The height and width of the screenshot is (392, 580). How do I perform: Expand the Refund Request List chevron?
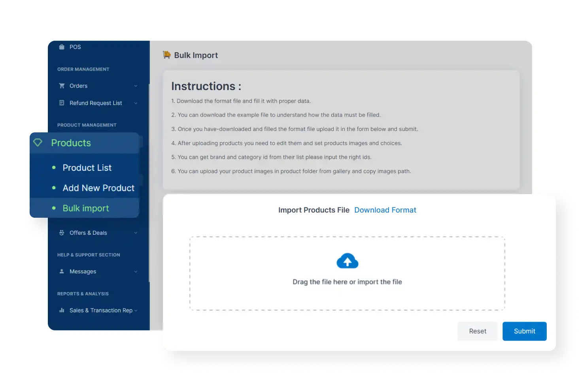coord(136,103)
